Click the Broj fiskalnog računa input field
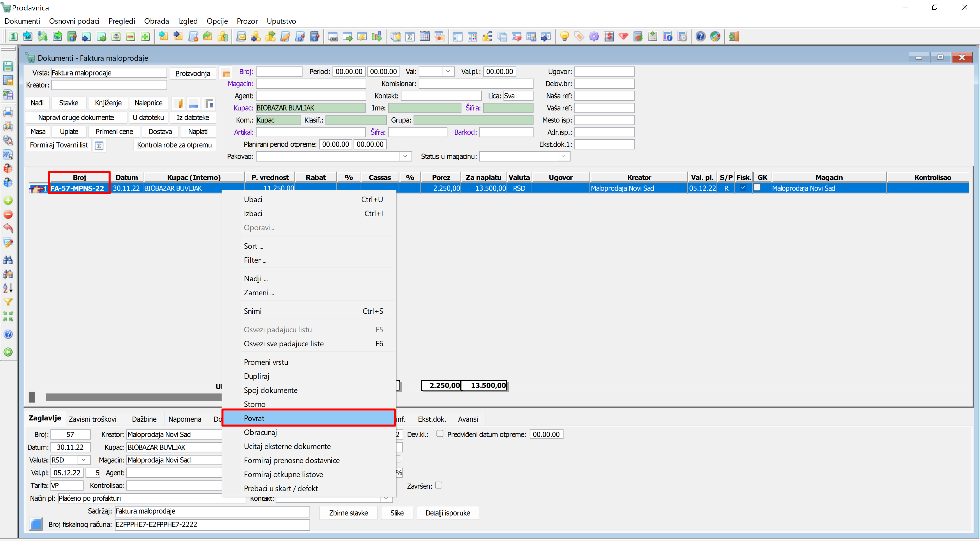The width and height of the screenshot is (980, 541). tap(212, 525)
